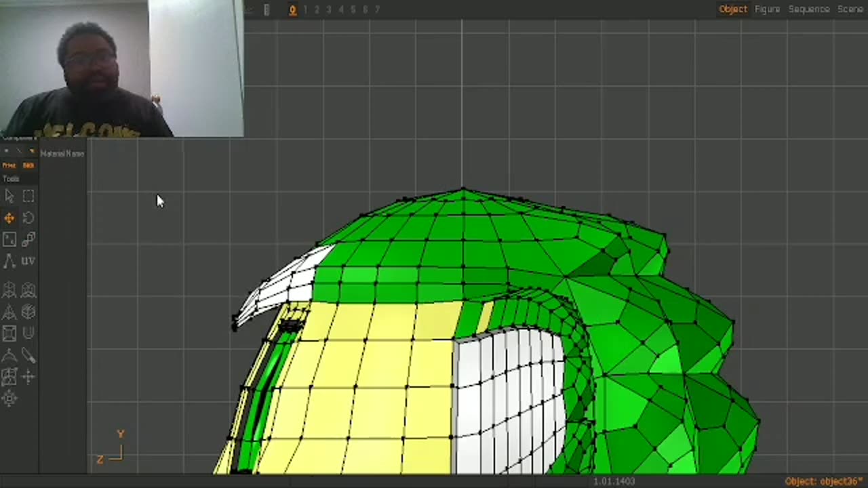Select the wireframe pyramid tool

tap(9, 312)
